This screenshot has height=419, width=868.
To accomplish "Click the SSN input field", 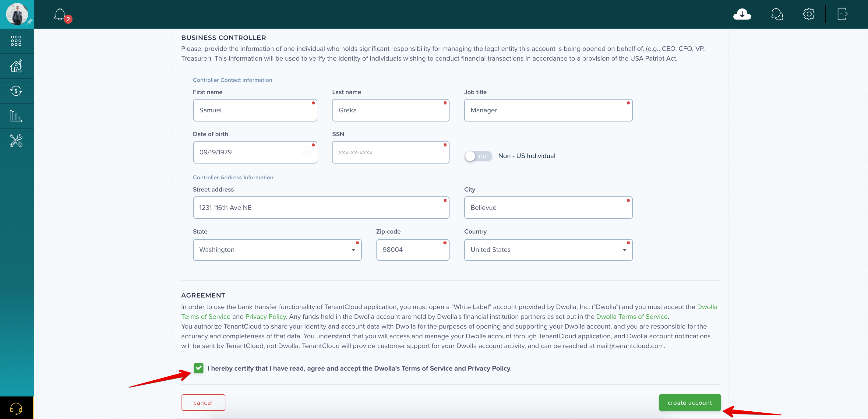I will [390, 152].
